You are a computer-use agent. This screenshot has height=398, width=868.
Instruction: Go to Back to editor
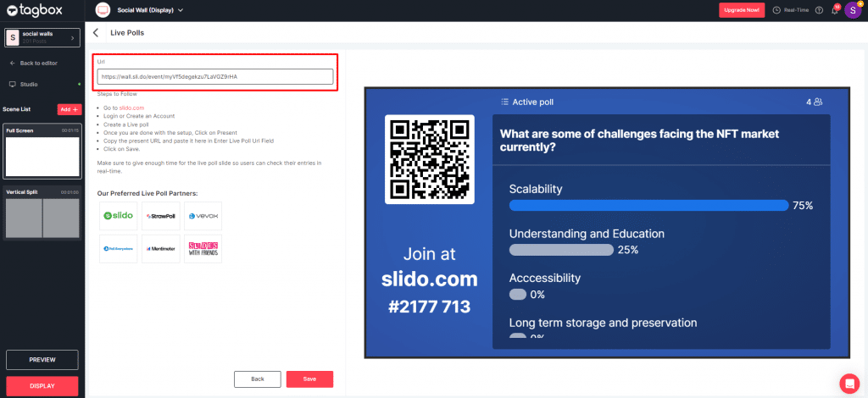[38, 64]
